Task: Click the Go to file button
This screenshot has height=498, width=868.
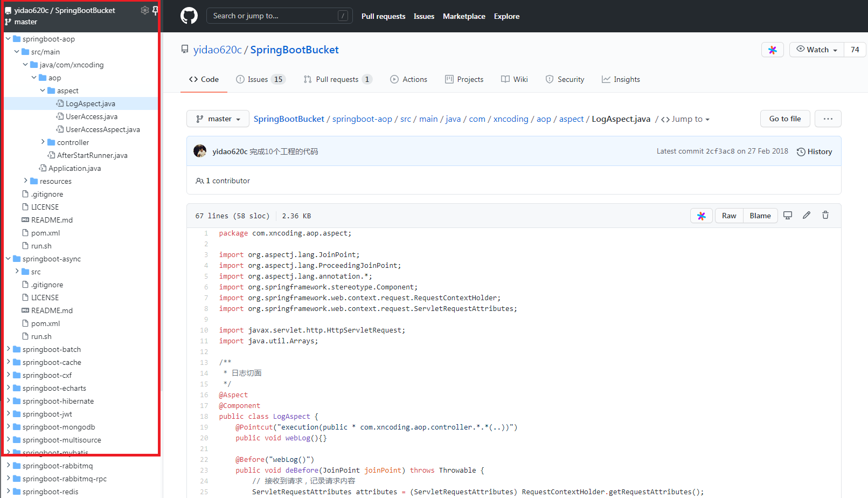Action: pyautogui.click(x=784, y=119)
